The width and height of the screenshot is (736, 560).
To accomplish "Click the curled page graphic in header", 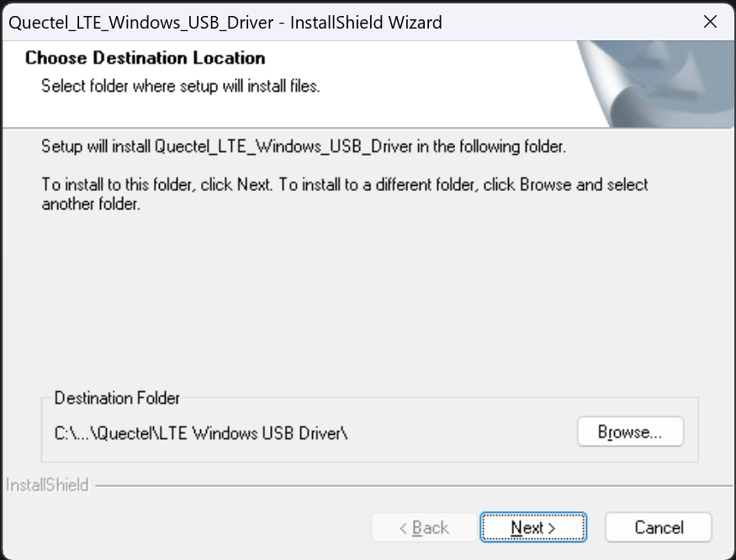I will point(656,83).
